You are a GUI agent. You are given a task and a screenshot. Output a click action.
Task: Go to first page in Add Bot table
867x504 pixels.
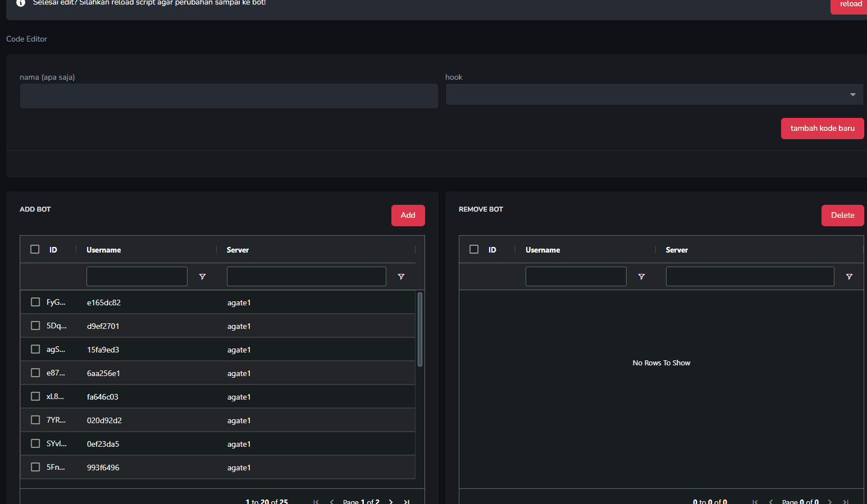(x=316, y=501)
